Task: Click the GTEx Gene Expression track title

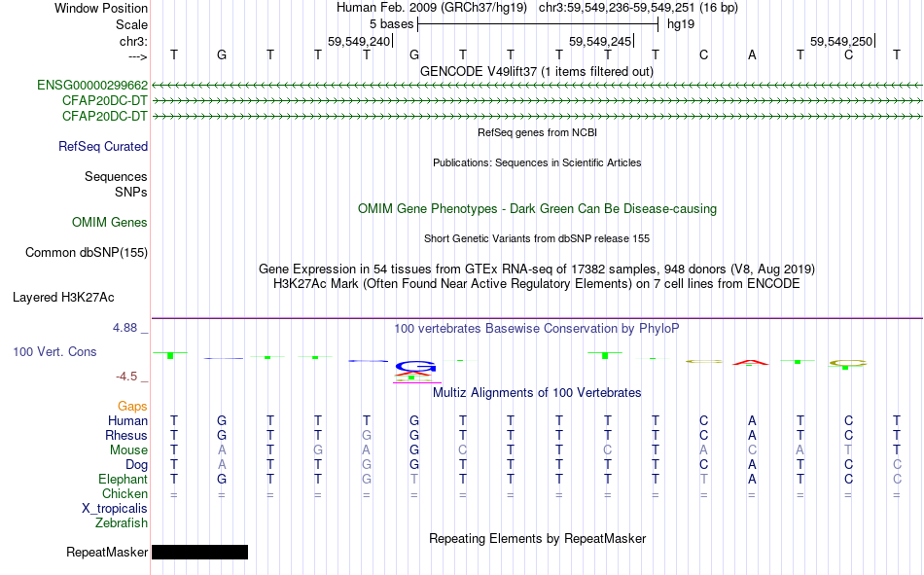Action: [x=537, y=269]
